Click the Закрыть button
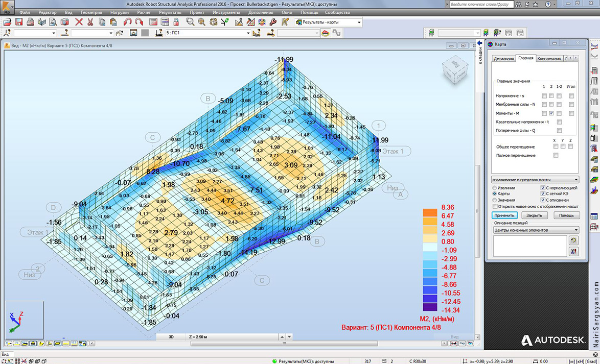This screenshot has width=600, height=364. pyautogui.click(x=535, y=215)
